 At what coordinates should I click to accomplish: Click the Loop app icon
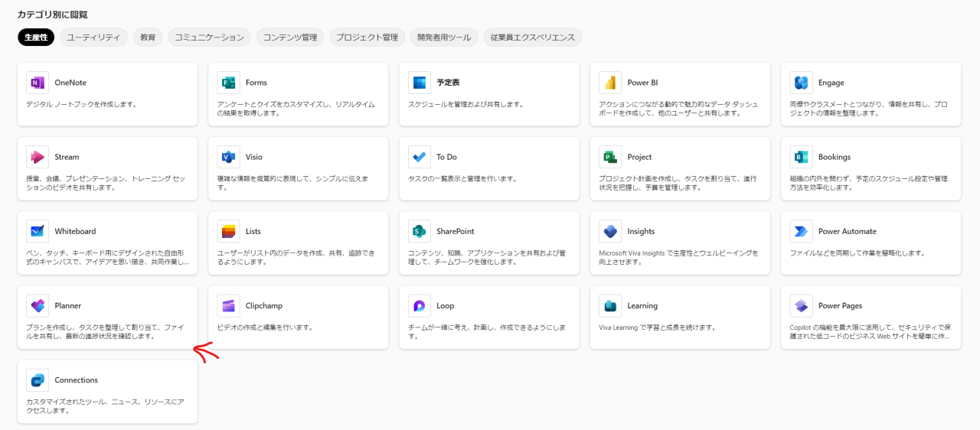click(x=420, y=305)
